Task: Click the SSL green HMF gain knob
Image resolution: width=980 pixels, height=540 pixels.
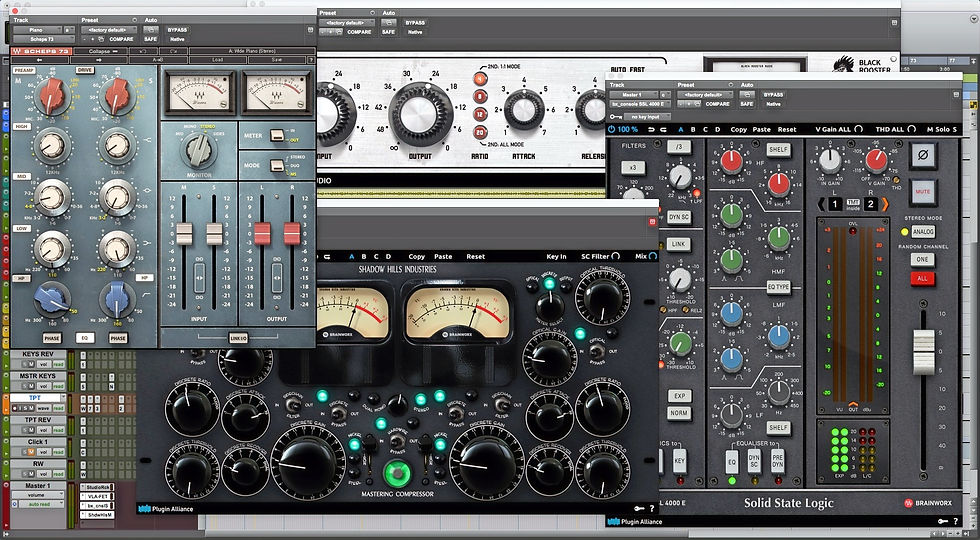Action: 731,216
